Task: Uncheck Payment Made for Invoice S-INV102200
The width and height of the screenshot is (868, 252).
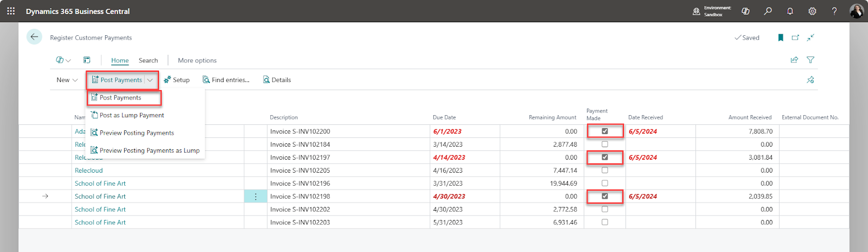Action: coord(605,131)
